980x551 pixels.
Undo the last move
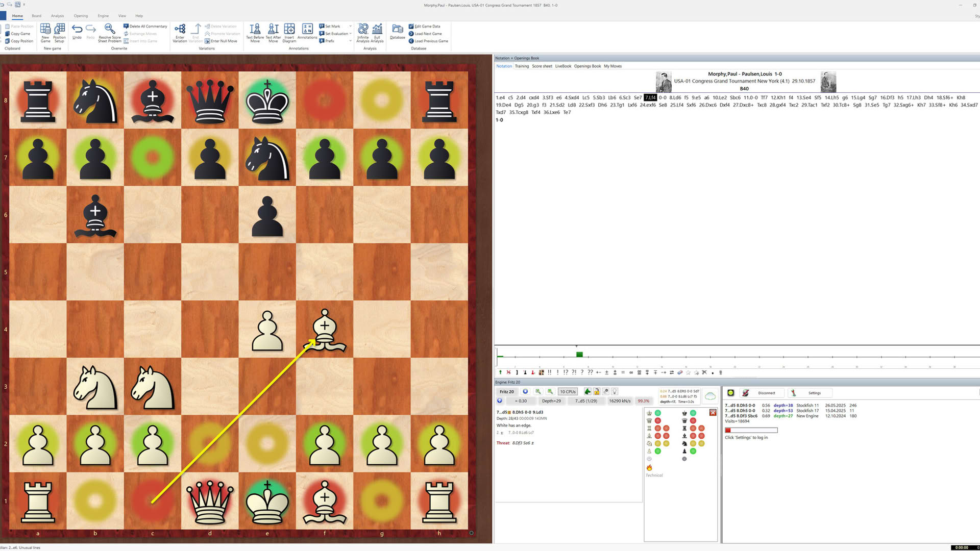[x=77, y=32]
